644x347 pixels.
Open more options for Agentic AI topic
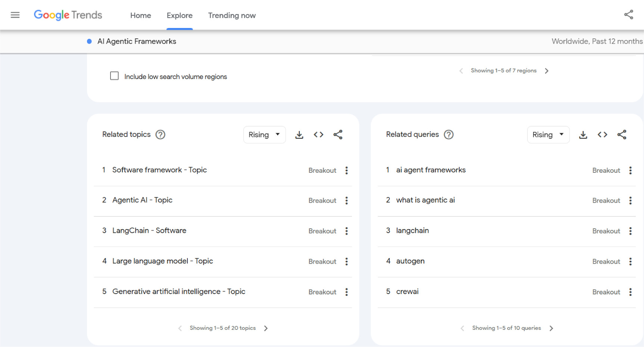(347, 201)
